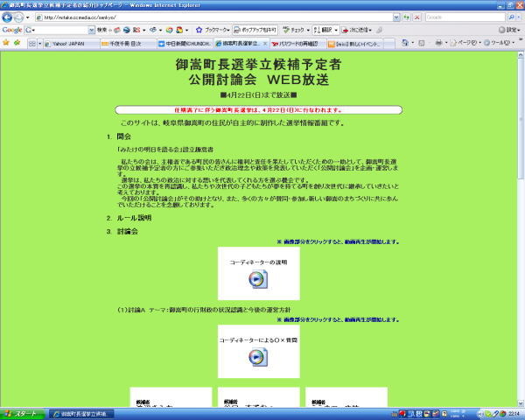Screen dimensions: 525x420
Task: Click the Google toolbar search input box
Action: click(x=58, y=30)
